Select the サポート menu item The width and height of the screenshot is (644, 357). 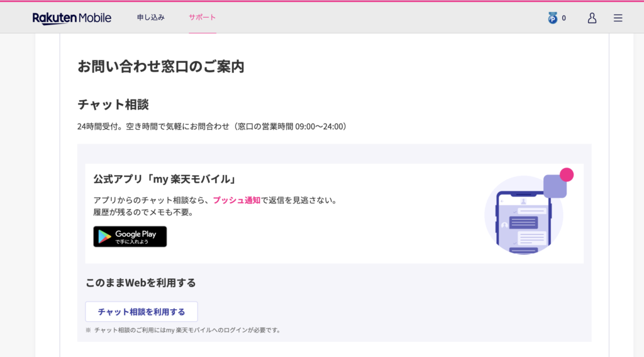coord(202,17)
